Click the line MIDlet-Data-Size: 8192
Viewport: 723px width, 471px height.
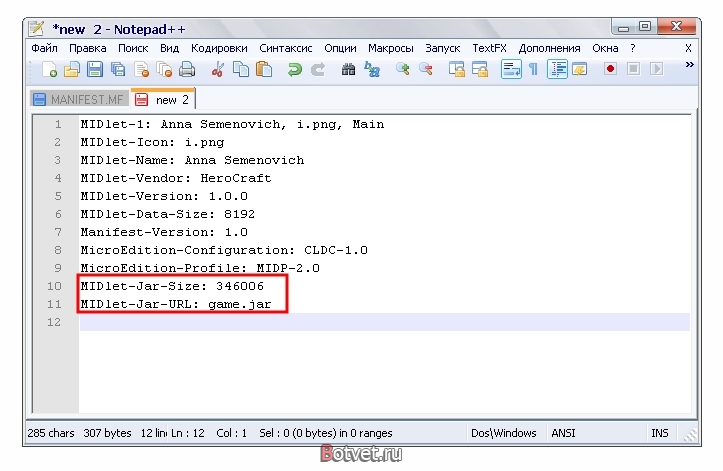(x=168, y=215)
